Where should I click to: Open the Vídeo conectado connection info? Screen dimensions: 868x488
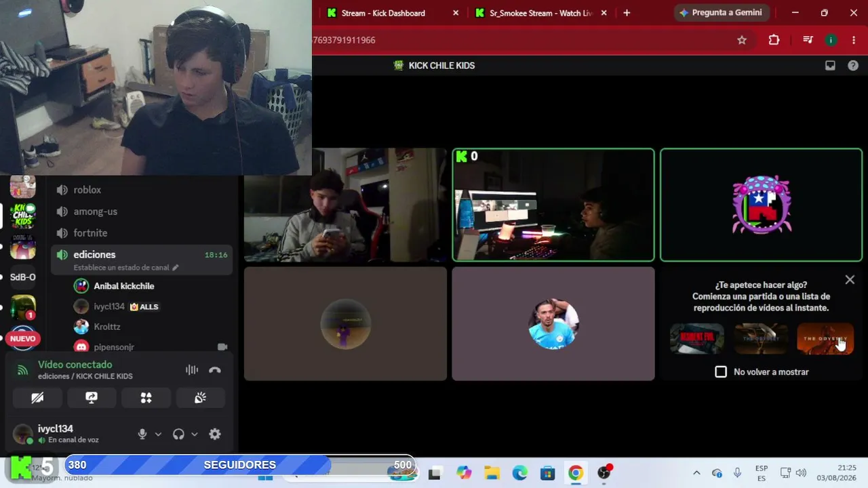(75, 365)
